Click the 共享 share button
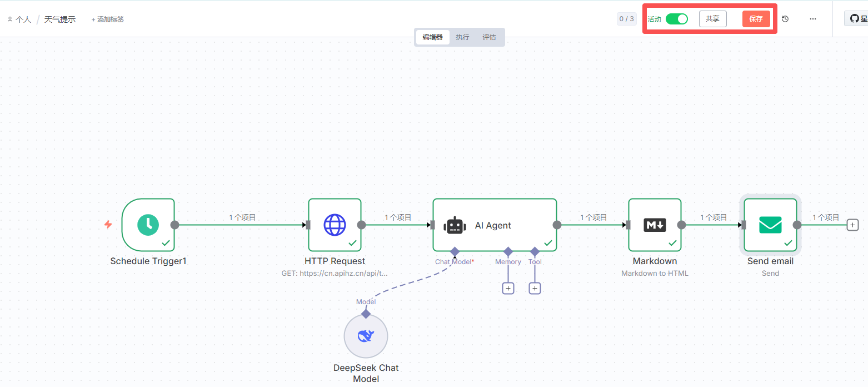 tap(712, 19)
